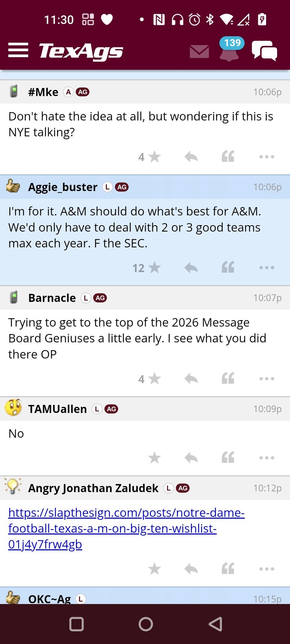Reply to Angry Jonathan Zaludek's post
This screenshot has height=644, width=290.
(191, 569)
